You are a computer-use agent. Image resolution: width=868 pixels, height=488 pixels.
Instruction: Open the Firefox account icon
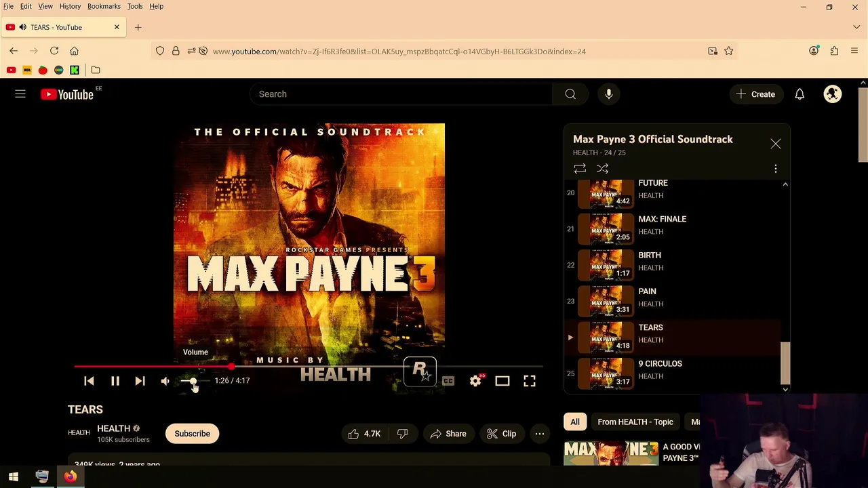(x=814, y=51)
